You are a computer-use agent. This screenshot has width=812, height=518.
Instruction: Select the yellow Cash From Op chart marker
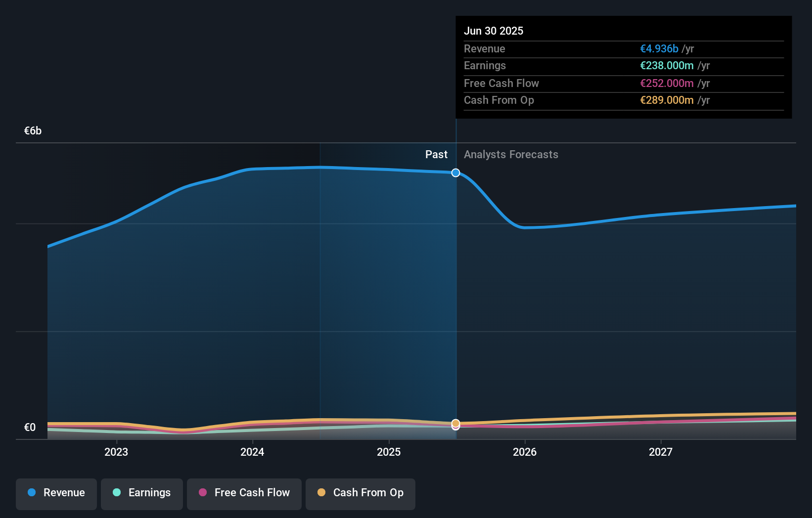pos(455,424)
